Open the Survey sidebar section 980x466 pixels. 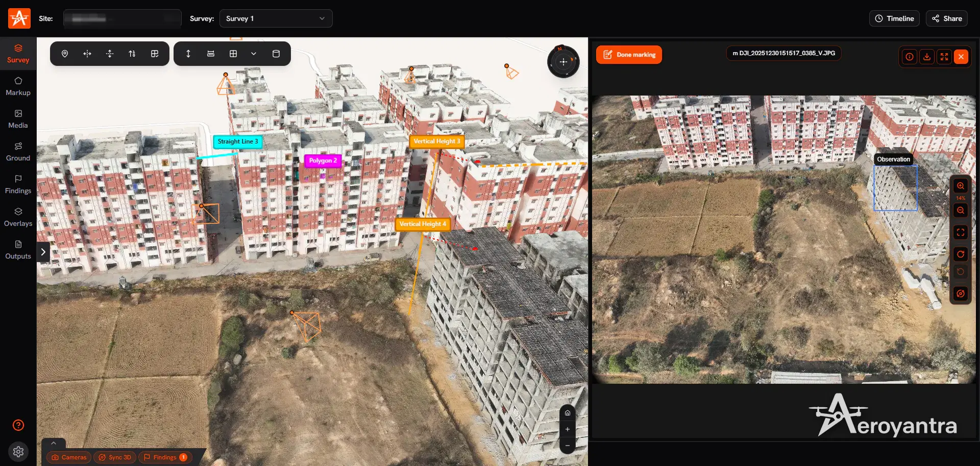(x=18, y=54)
